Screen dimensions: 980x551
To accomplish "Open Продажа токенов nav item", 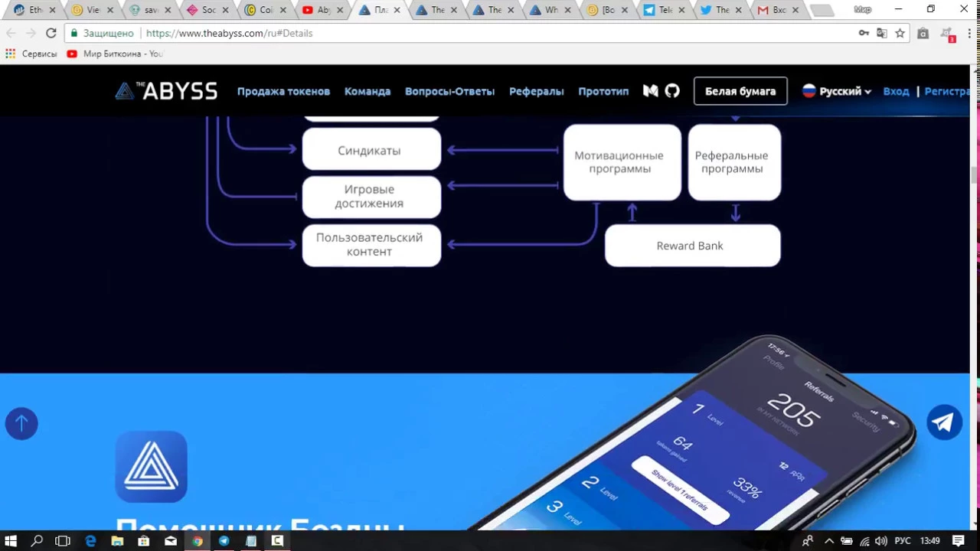I will 283,91.
